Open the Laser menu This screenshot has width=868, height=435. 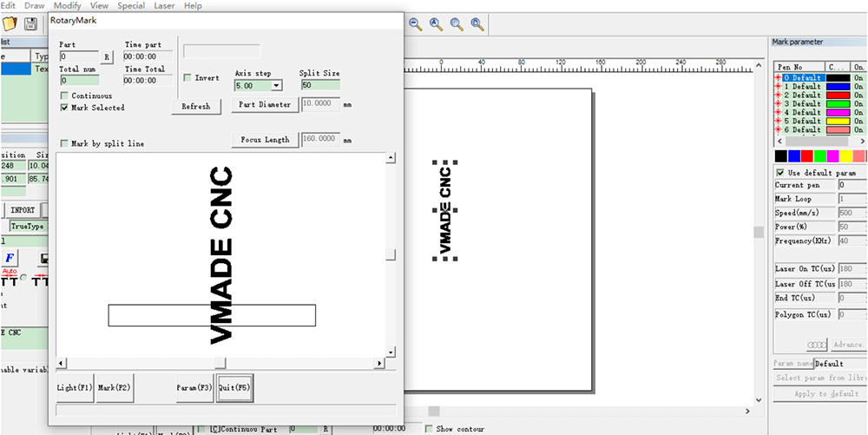(x=164, y=6)
